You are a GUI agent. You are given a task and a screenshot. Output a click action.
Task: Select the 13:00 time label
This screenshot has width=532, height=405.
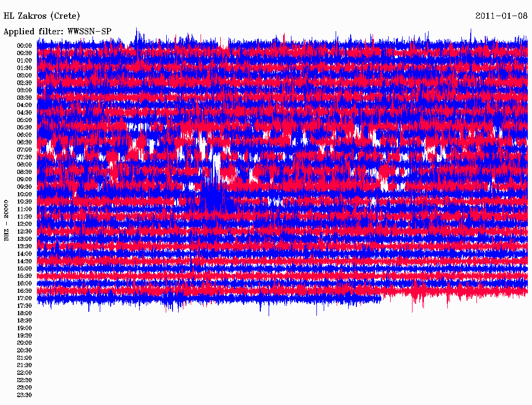pyautogui.click(x=24, y=239)
